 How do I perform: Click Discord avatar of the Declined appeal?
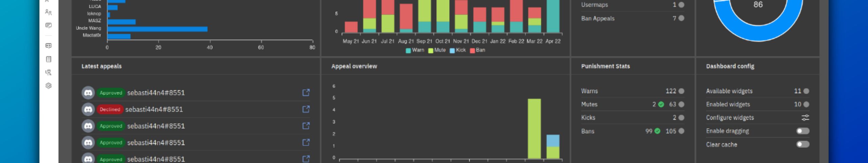click(88, 109)
